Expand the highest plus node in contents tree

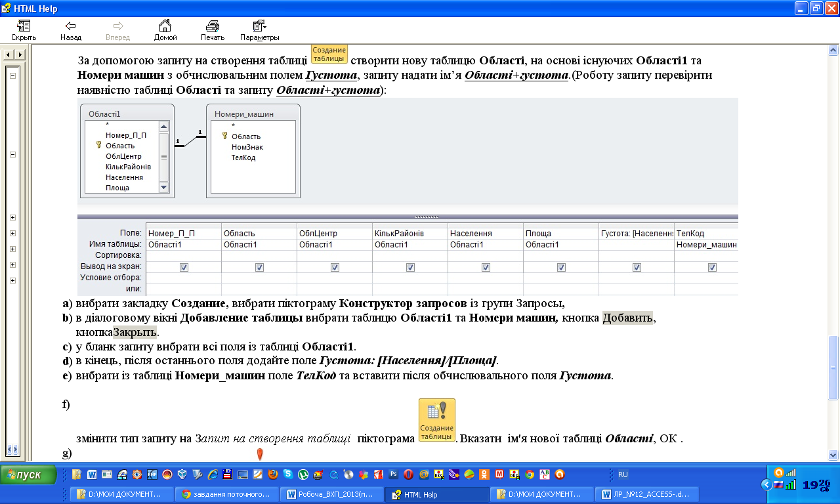pyautogui.click(x=12, y=218)
